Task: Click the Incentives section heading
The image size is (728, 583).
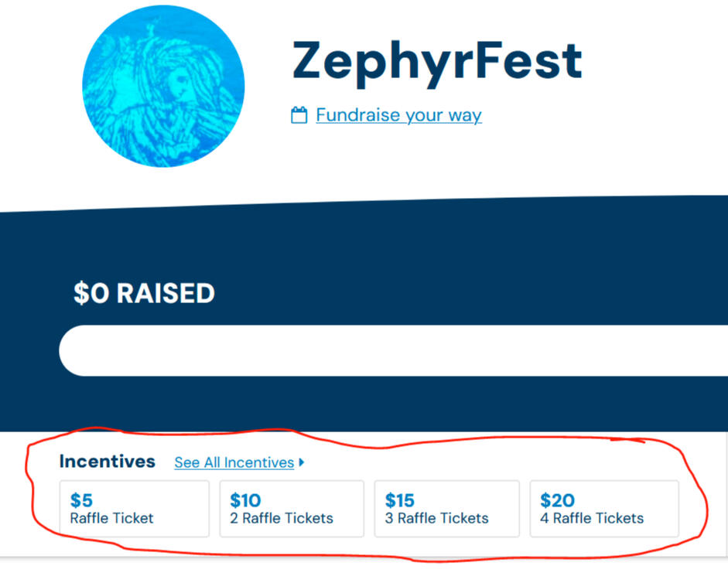Action: (x=107, y=462)
